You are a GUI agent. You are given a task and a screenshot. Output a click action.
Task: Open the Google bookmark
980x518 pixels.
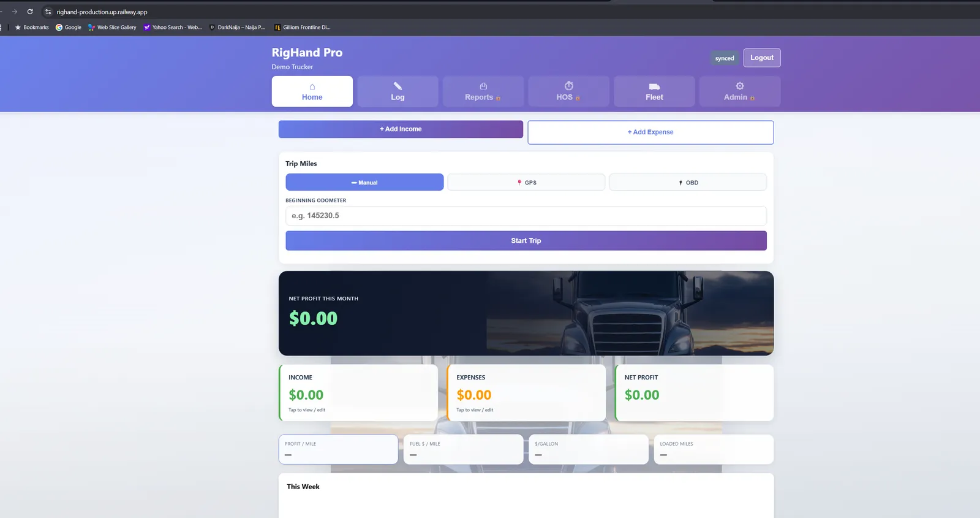[x=69, y=27]
